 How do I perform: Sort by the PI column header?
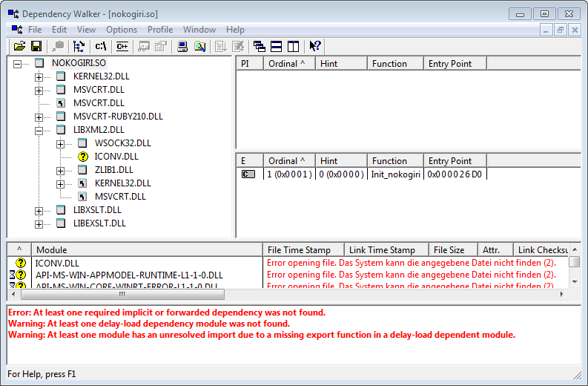(x=250, y=63)
